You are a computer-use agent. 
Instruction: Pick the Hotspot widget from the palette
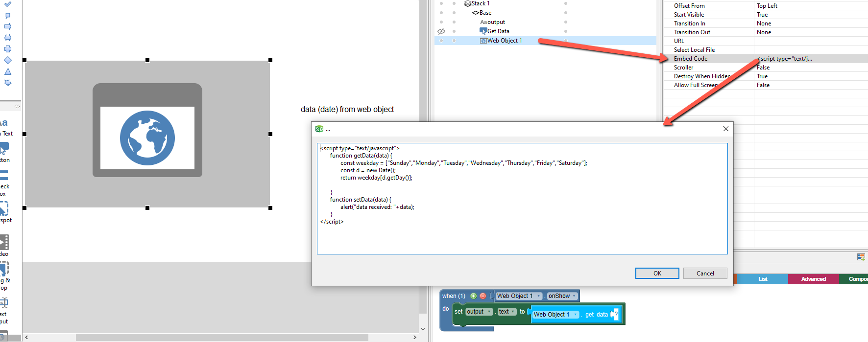(x=5, y=212)
